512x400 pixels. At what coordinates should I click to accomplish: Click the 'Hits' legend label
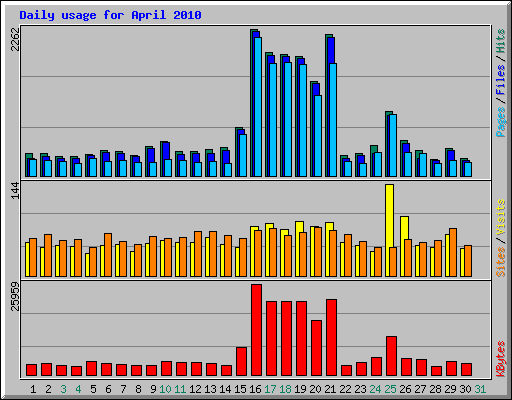point(501,41)
